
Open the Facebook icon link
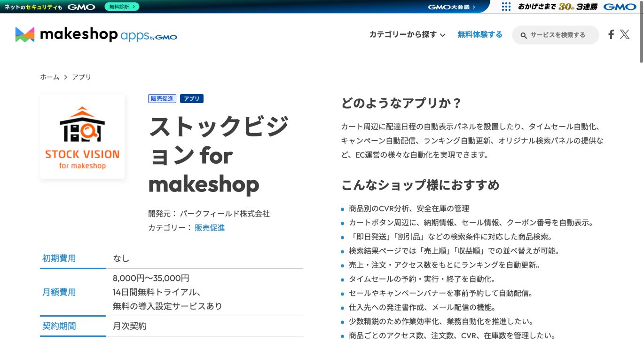(611, 34)
